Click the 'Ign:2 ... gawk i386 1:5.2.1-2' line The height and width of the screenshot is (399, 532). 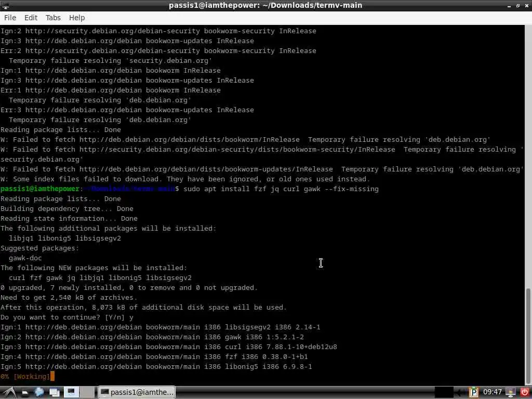(x=152, y=337)
